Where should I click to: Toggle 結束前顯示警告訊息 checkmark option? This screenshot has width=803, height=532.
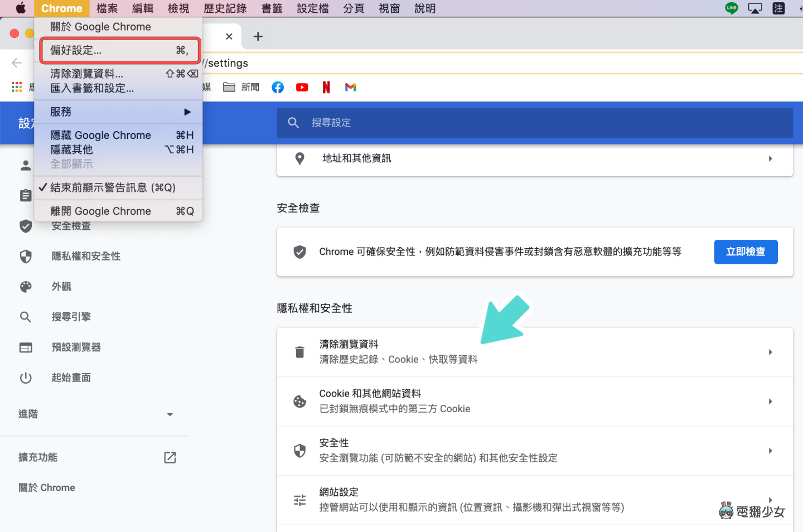coord(118,187)
